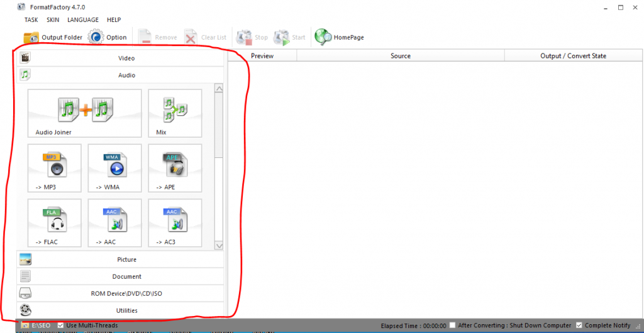Click the Remove toolbar icon
The height and width of the screenshot is (333, 644).
(x=145, y=37)
